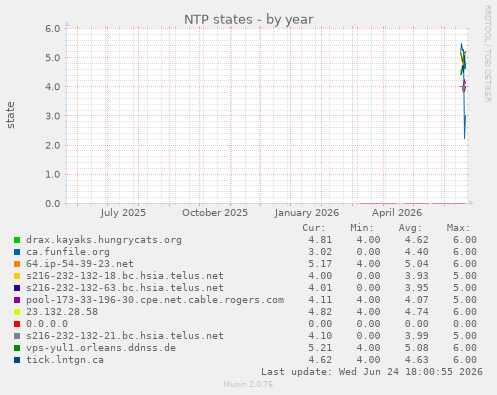Screen dimensions: 497x395
Task: Click tick.lntgn.ca average value 4.63
Action: (417, 360)
